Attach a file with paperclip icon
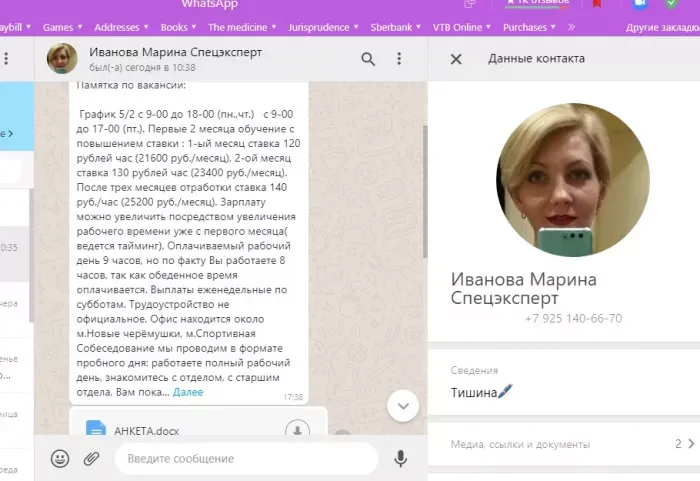The image size is (700, 481). [x=91, y=459]
